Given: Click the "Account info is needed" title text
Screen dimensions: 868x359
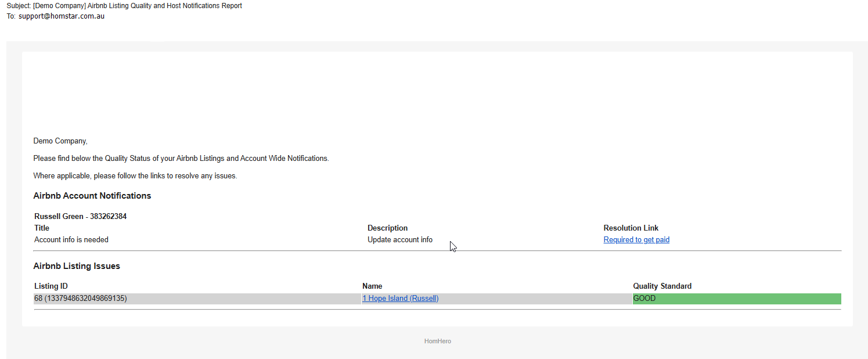Looking at the screenshot, I should (x=71, y=240).
